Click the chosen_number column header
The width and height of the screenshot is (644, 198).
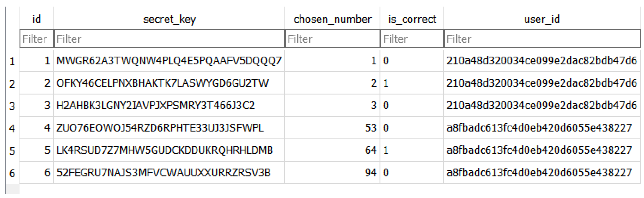click(x=332, y=19)
